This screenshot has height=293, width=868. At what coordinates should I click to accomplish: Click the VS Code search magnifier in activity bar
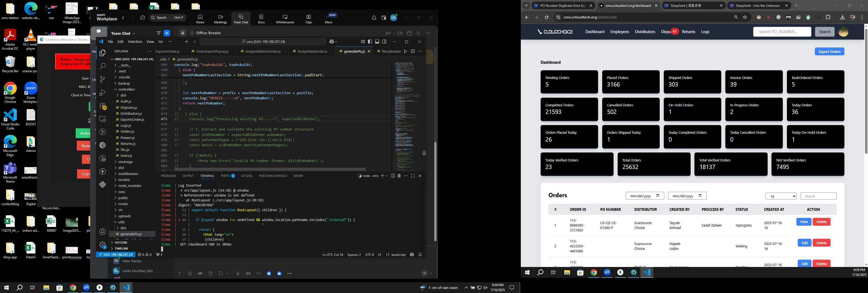pyautogui.click(x=103, y=66)
